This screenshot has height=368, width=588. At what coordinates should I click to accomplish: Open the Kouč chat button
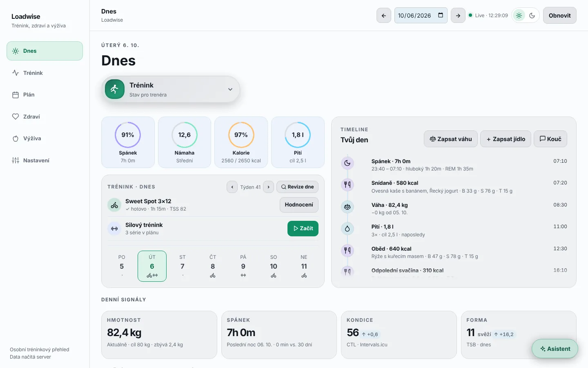550,139
